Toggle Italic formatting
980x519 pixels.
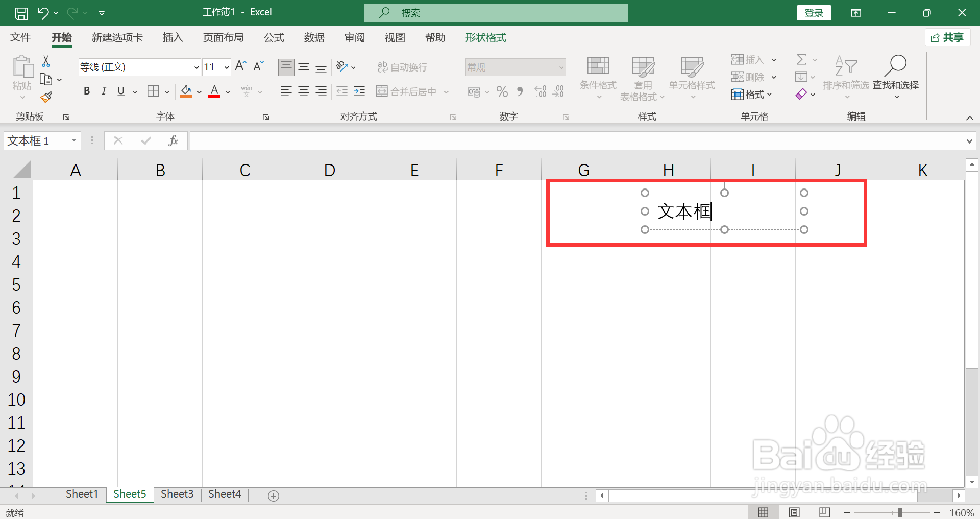click(x=104, y=91)
